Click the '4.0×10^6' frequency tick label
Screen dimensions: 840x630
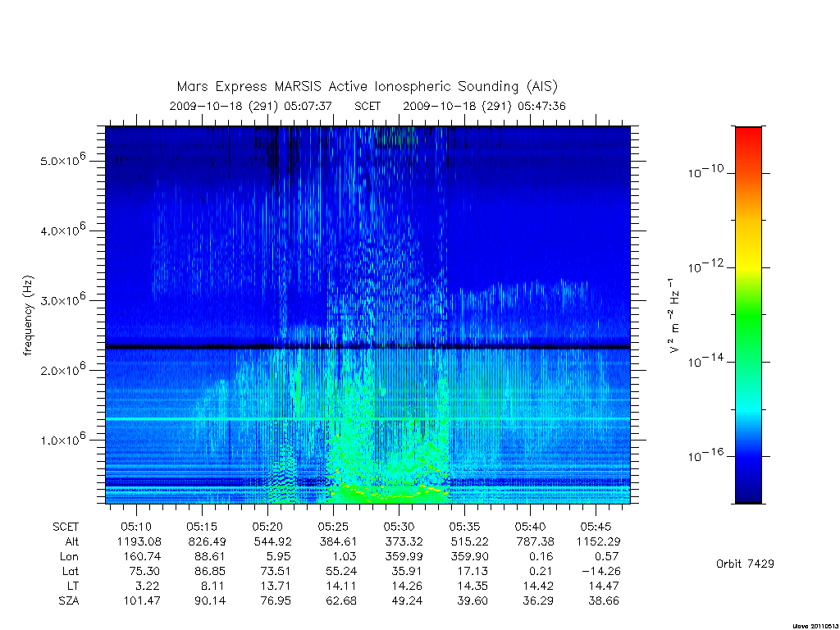62,230
